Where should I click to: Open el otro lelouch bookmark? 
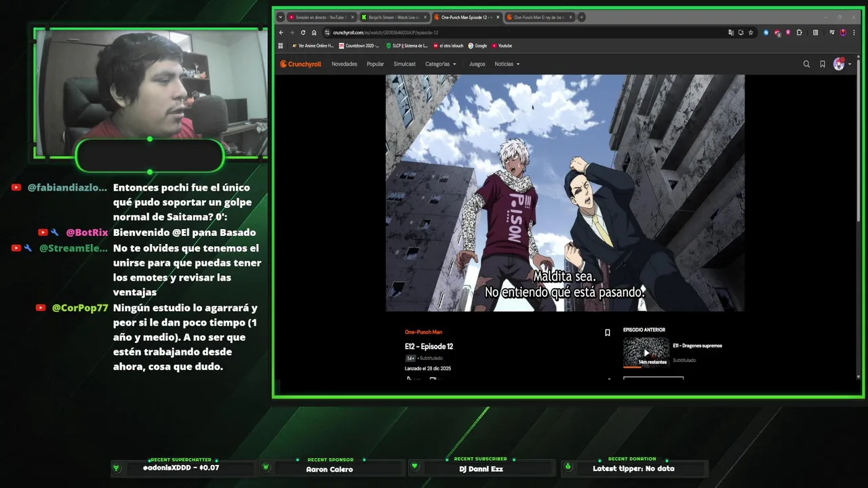tap(448, 46)
